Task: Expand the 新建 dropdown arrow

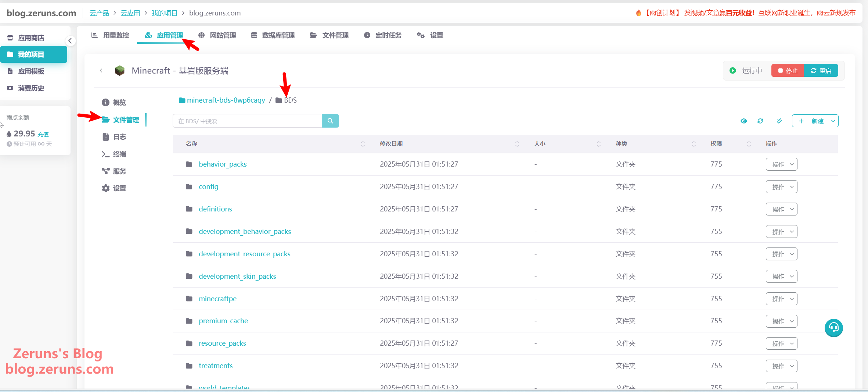Action: tap(833, 121)
